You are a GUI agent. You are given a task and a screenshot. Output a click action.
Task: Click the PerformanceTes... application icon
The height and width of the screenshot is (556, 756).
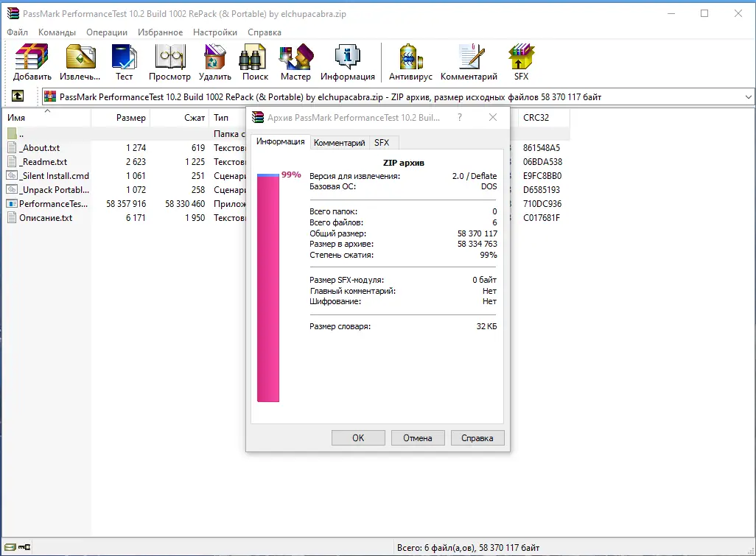12,204
